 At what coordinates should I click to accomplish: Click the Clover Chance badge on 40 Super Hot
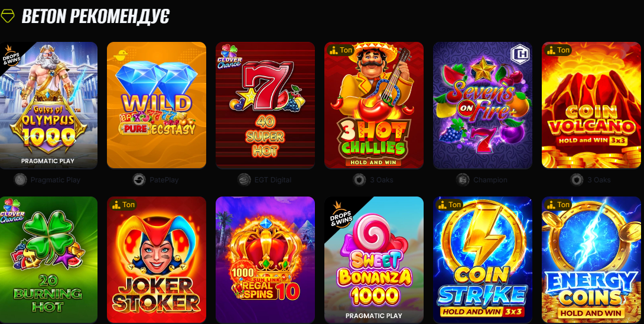pos(230,57)
